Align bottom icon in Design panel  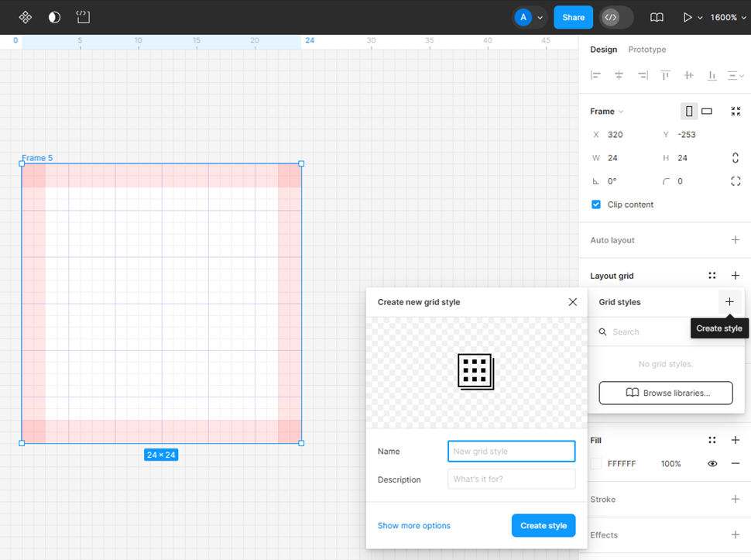pos(712,75)
